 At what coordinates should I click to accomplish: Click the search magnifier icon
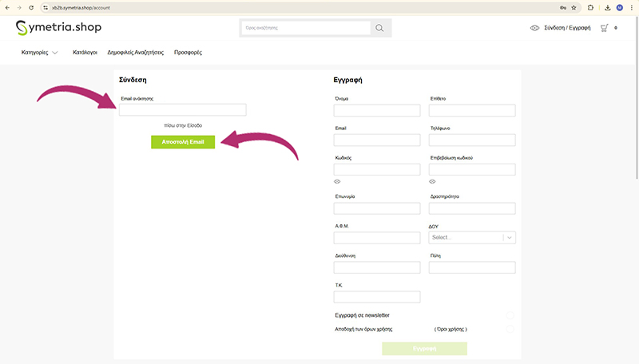coord(380,28)
